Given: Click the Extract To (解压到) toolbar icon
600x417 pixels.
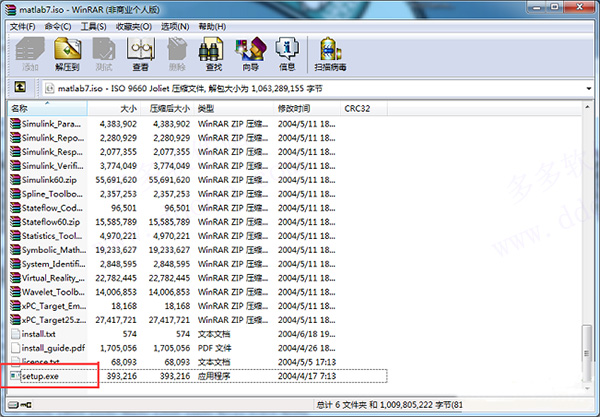Looking at the screenshot, I should click(x=66, y=54).
